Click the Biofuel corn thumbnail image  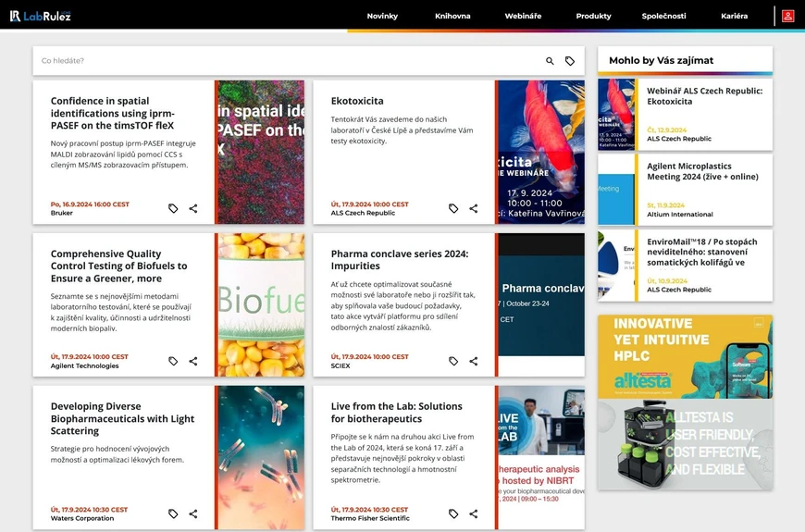tap(261, 305)
